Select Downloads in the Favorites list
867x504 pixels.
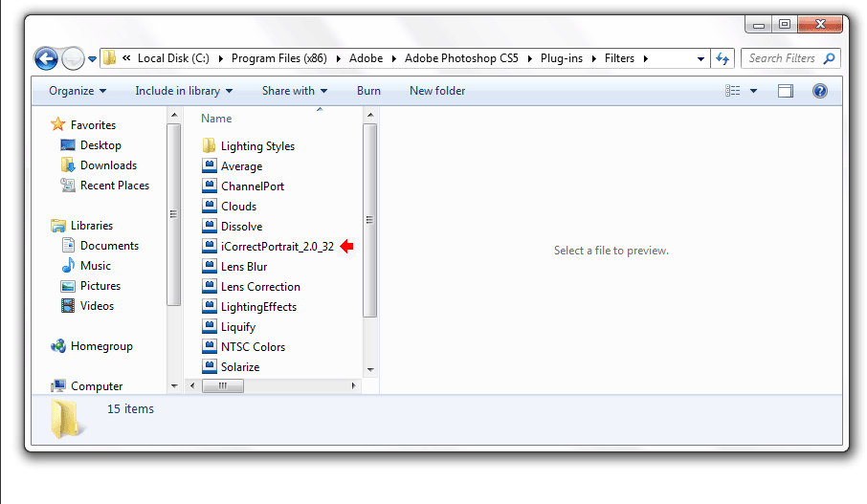(108, 165)
